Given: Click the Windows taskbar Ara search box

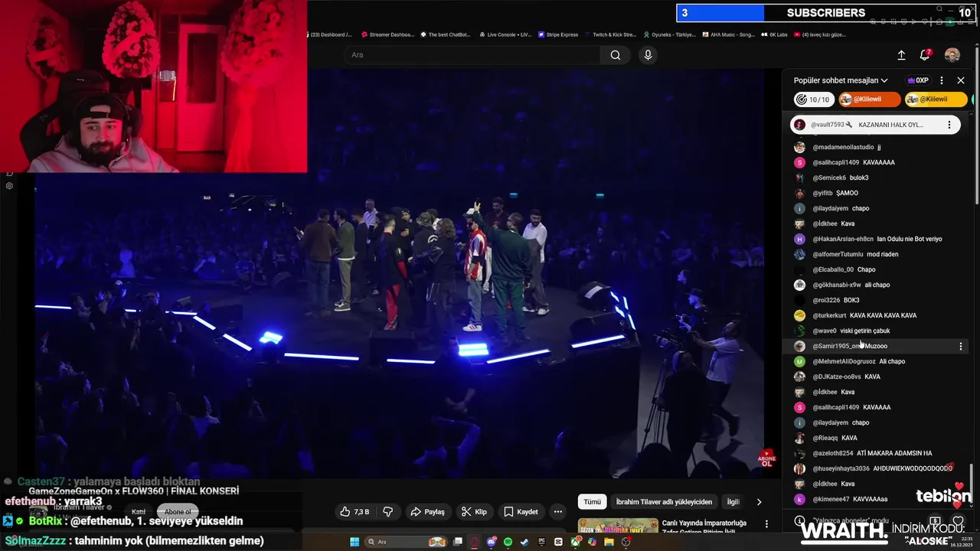Looking at the screenshot, I should pos(406,542).
